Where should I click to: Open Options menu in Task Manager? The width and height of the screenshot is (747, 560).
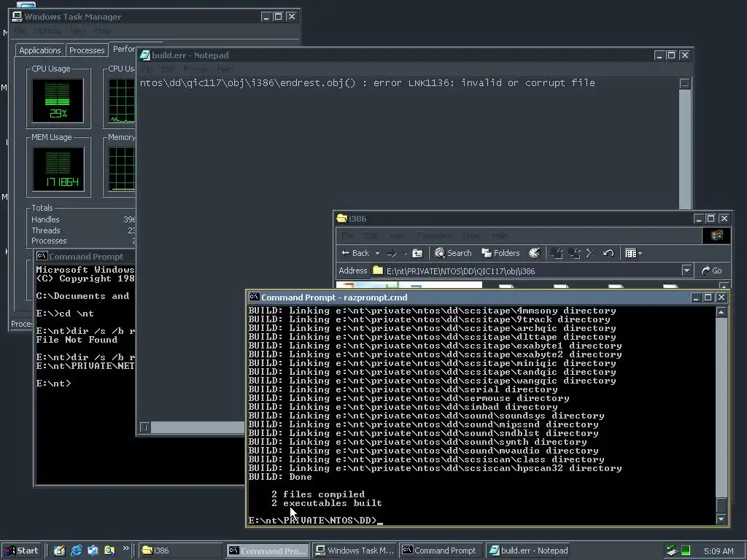(47, 31)
